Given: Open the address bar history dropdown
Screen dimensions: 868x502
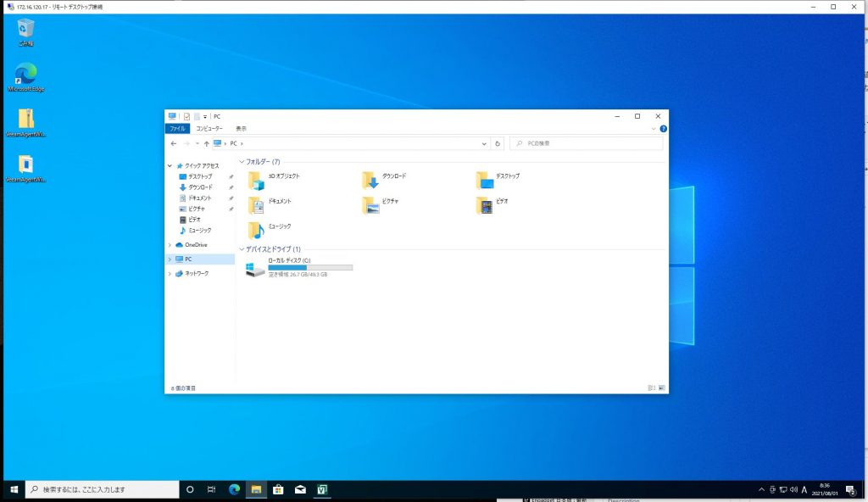Looking at the screenshot, I should (484, 143).
